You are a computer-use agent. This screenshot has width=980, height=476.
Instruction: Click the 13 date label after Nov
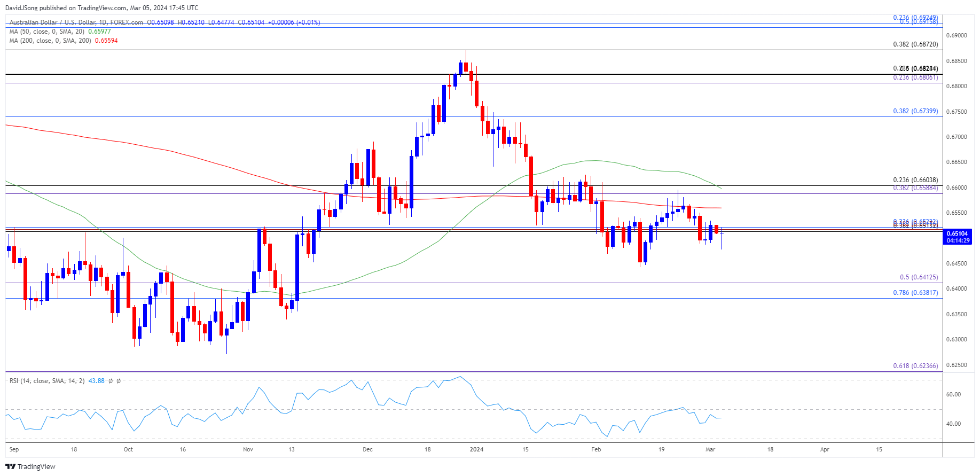292,450
